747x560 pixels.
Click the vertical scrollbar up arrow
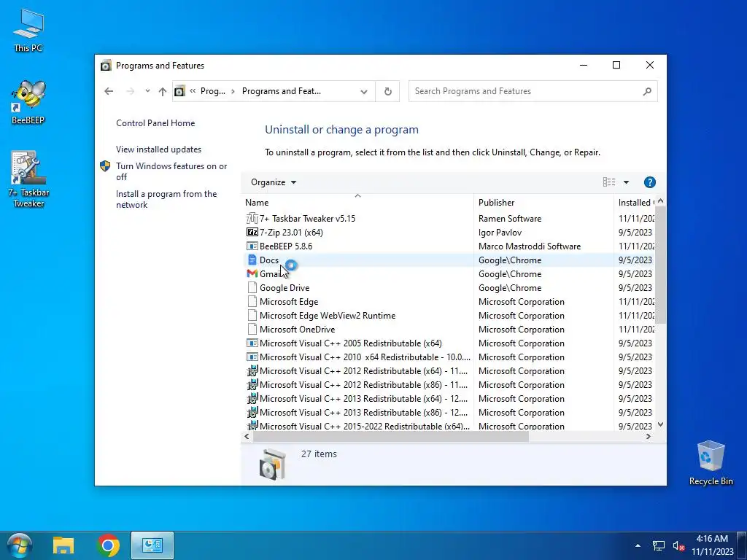click(660, 201)
